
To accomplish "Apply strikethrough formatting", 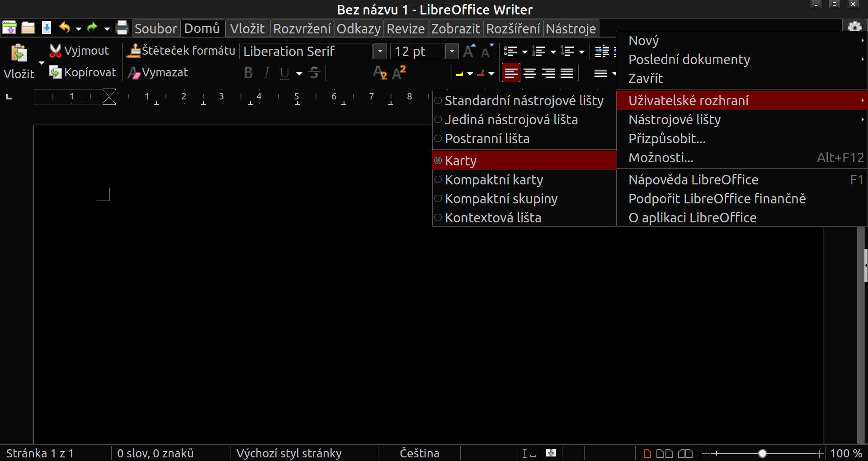I will [315, 73].
